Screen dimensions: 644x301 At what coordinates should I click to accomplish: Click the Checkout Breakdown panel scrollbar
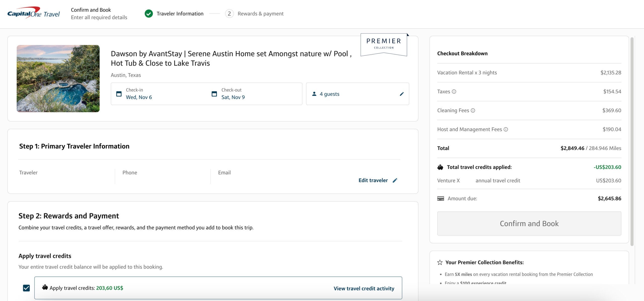[x=632, y=141]
